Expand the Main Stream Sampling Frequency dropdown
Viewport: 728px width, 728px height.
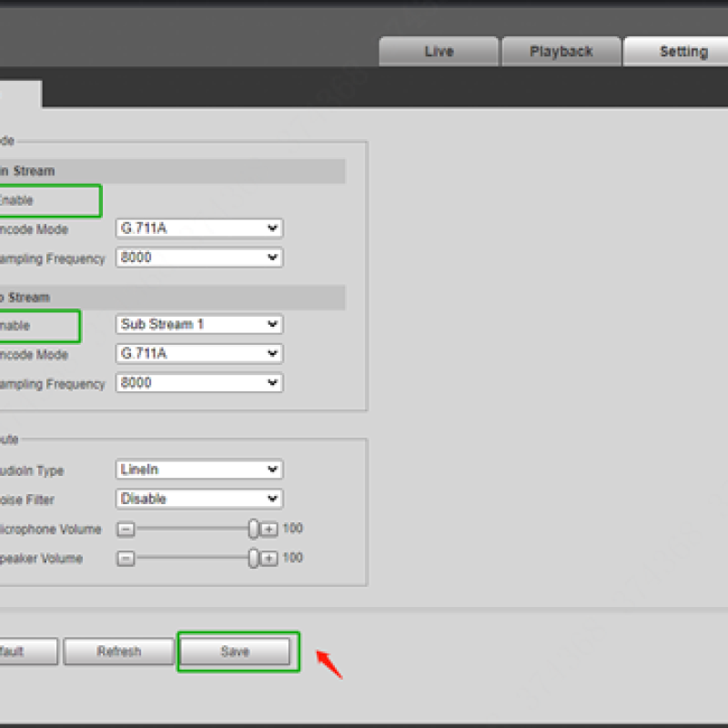point(199,258)
